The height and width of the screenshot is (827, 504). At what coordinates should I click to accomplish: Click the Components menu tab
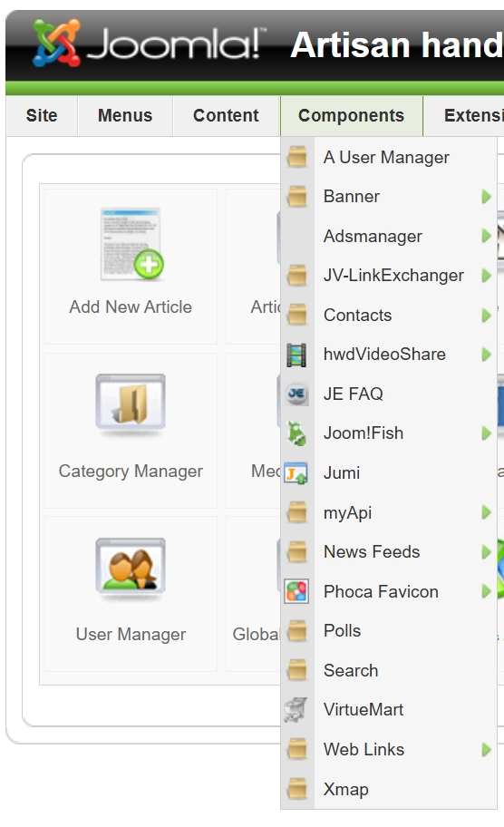351,115
